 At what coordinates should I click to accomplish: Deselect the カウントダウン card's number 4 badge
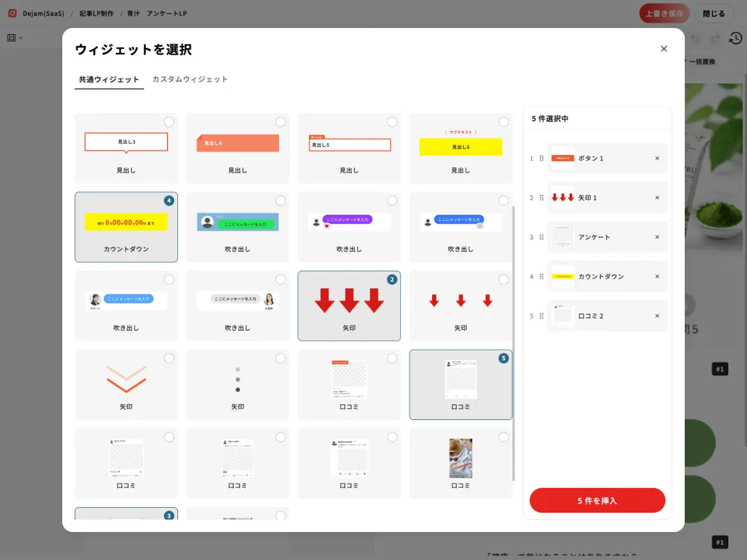[x=169, y=200]
